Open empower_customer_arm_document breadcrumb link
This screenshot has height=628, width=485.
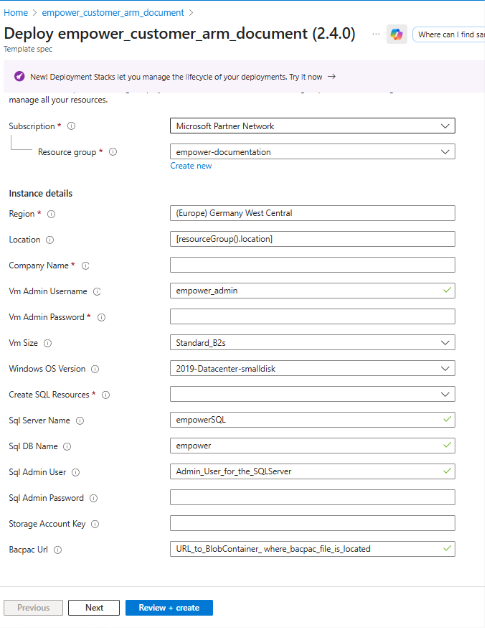[113, 13]
